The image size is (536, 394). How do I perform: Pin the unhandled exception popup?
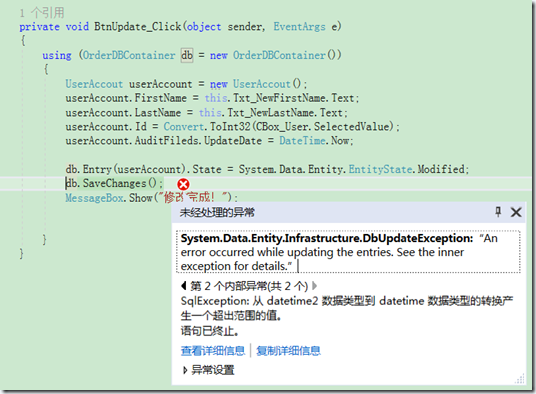coord(498,212)
